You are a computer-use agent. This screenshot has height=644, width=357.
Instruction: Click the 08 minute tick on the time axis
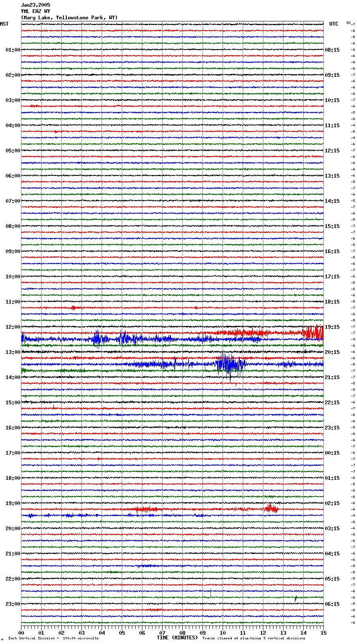tap(183, 633)
